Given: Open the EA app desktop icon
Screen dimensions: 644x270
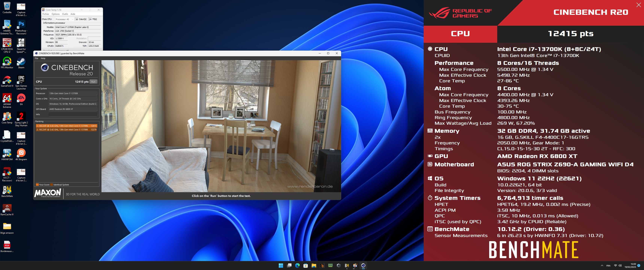Looking at the screenshot, I should point(21,99).
